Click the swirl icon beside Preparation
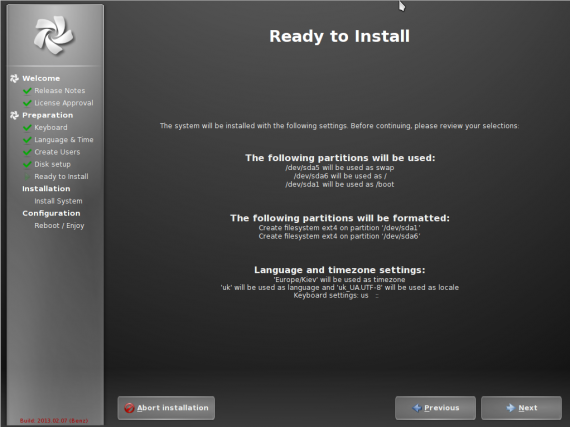 coord(14,115)
